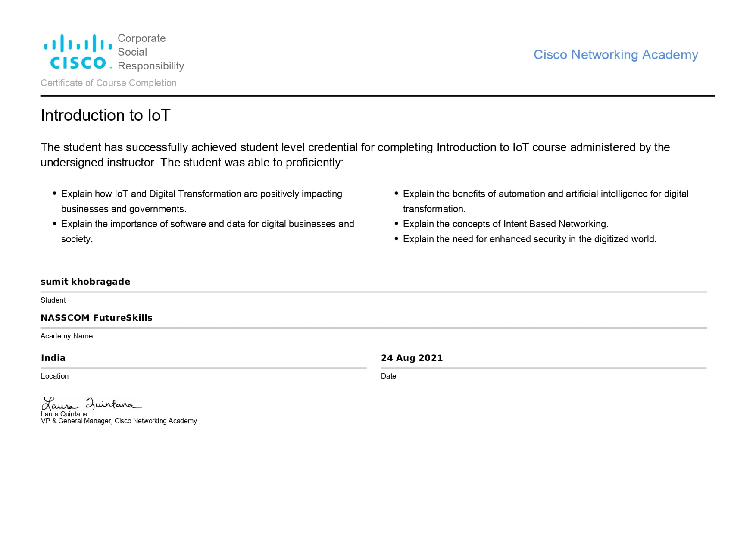This screenshot has height=535, width=756.
Task: Click bullet 'Explain the concepts of Intent Based Networking'
Action: tap(505, 224)
